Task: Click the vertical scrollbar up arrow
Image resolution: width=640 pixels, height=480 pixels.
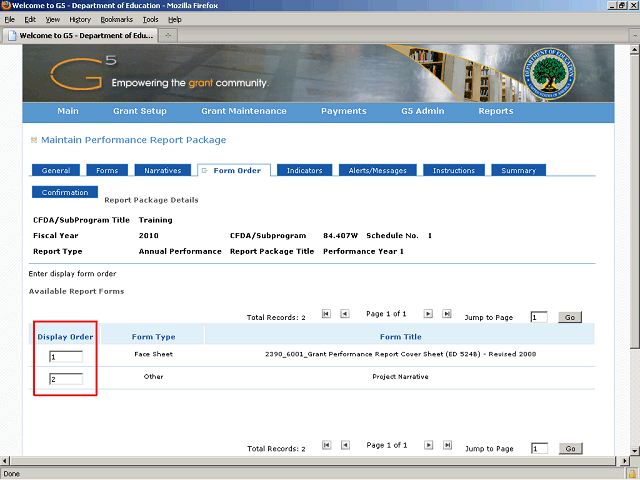Action: click(634, 50)
